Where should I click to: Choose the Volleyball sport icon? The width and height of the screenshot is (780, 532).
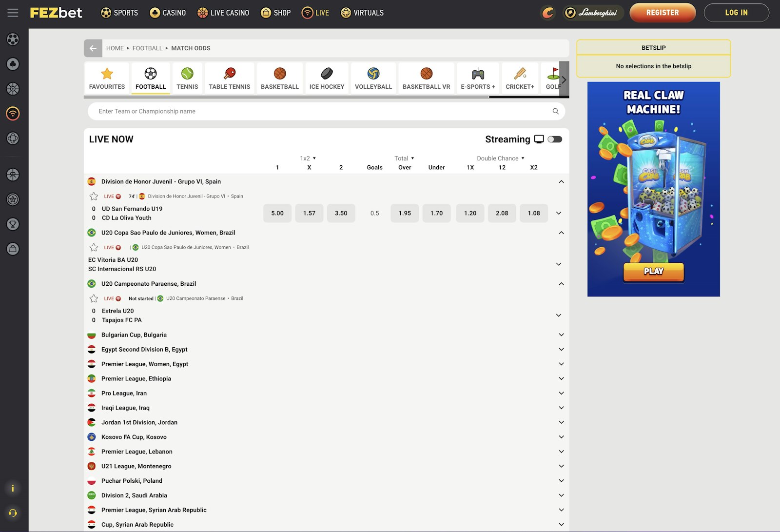(373, 74)
